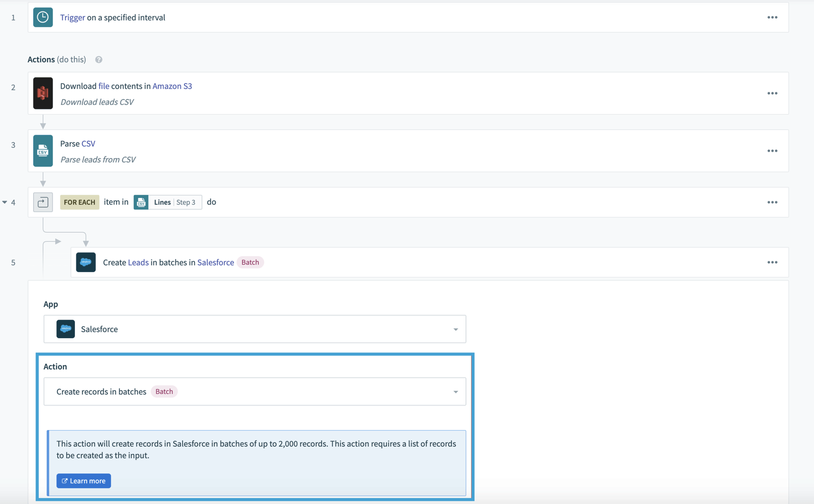Click the 'Download leads CSV' description text
814x504 pixels.
97,102
